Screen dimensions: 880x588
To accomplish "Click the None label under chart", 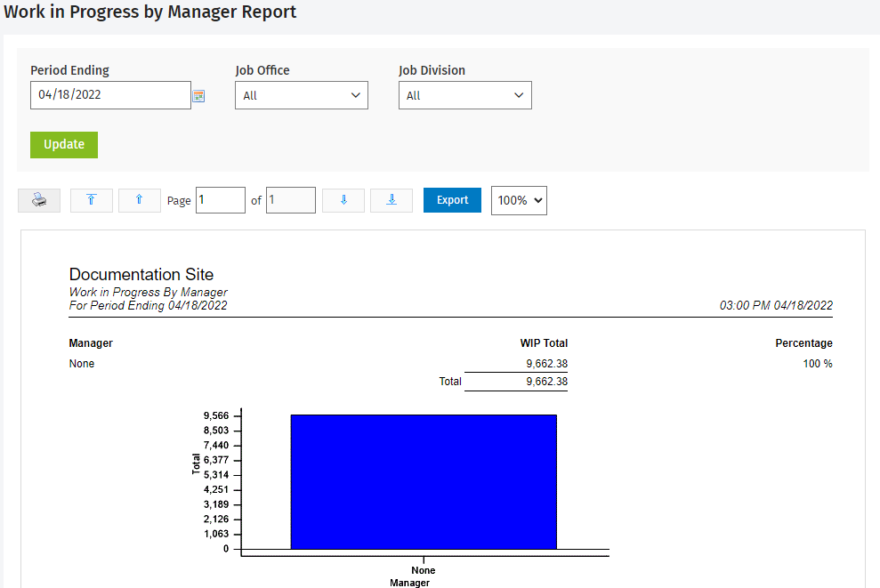I will [x=424, y=570].
